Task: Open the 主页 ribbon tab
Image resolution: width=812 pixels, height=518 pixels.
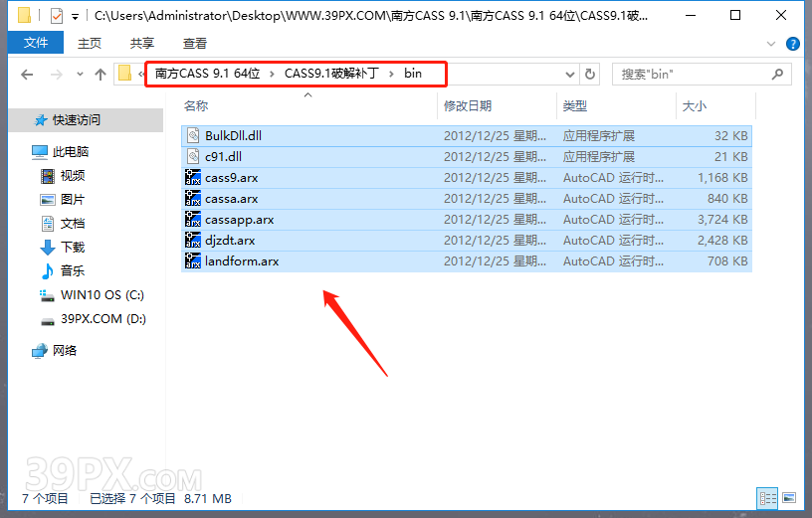Action: point(90,43)
